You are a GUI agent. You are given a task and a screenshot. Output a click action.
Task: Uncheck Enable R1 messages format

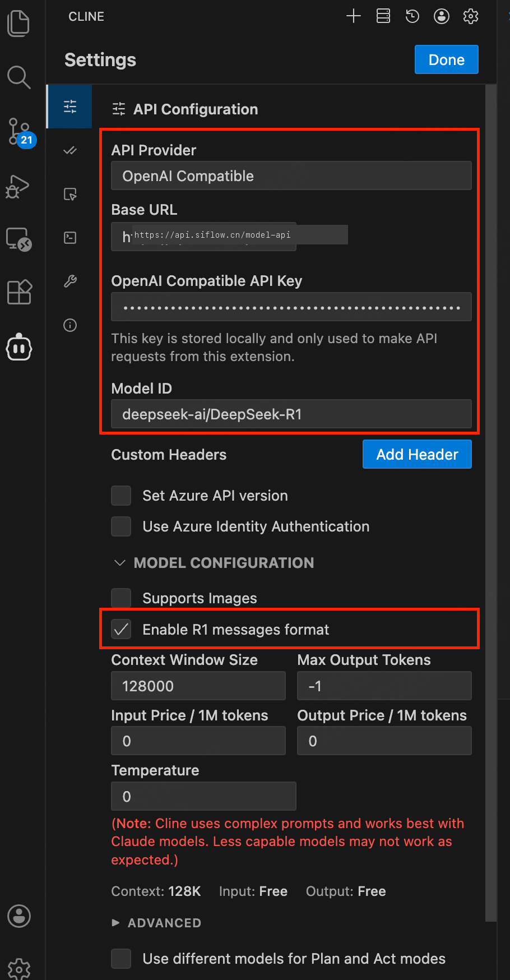(121, 629)
